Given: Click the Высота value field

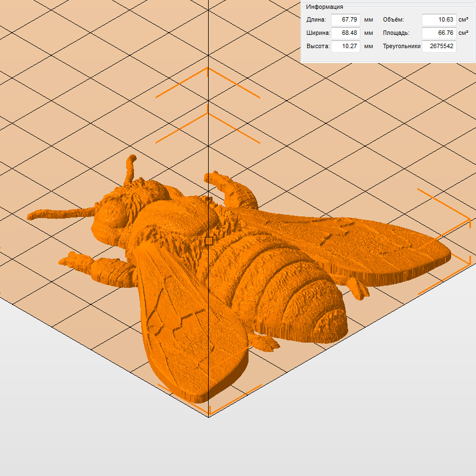Looking at the screenshot, I should pos(345,46).
